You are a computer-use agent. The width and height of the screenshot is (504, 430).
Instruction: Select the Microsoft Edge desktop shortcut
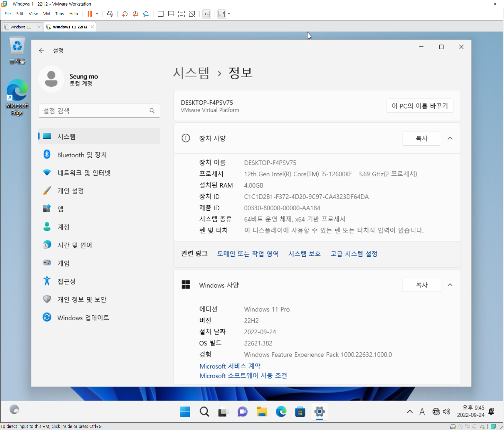point(17,97)
